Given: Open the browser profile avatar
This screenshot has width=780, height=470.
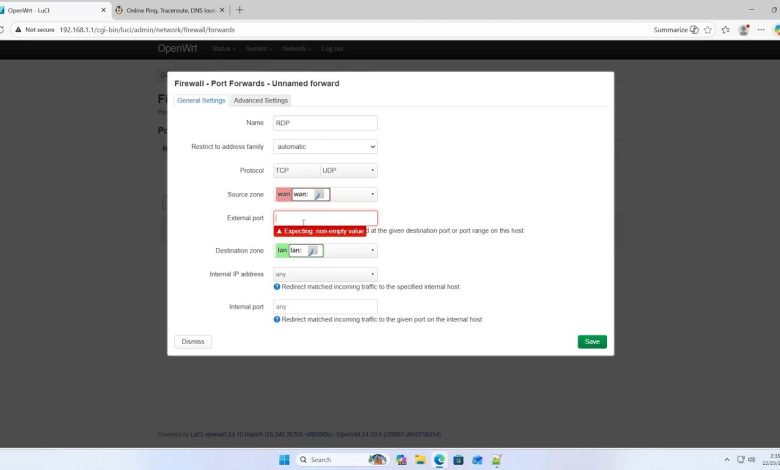Looking at the screenshot, I should click(744, 30).
